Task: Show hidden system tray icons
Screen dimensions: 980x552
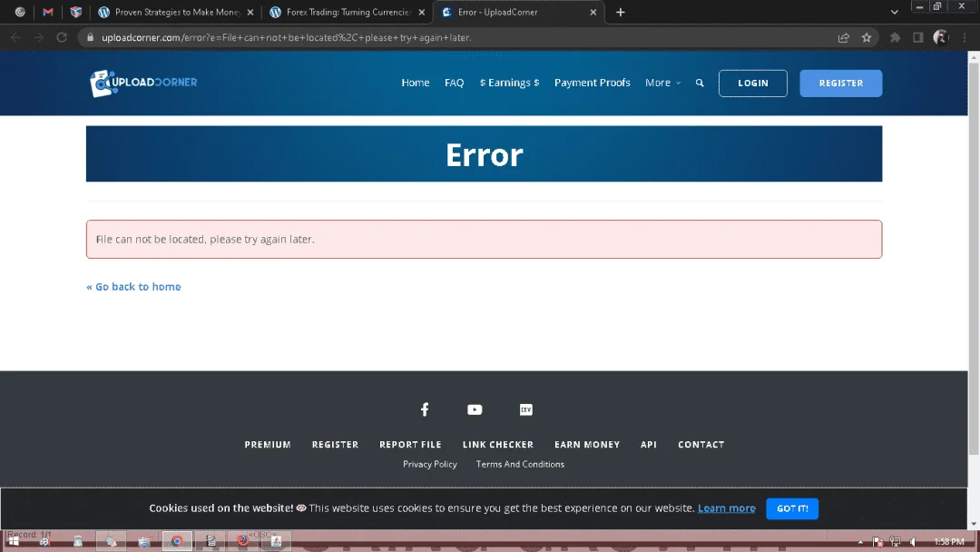Action: pos(860,542)
